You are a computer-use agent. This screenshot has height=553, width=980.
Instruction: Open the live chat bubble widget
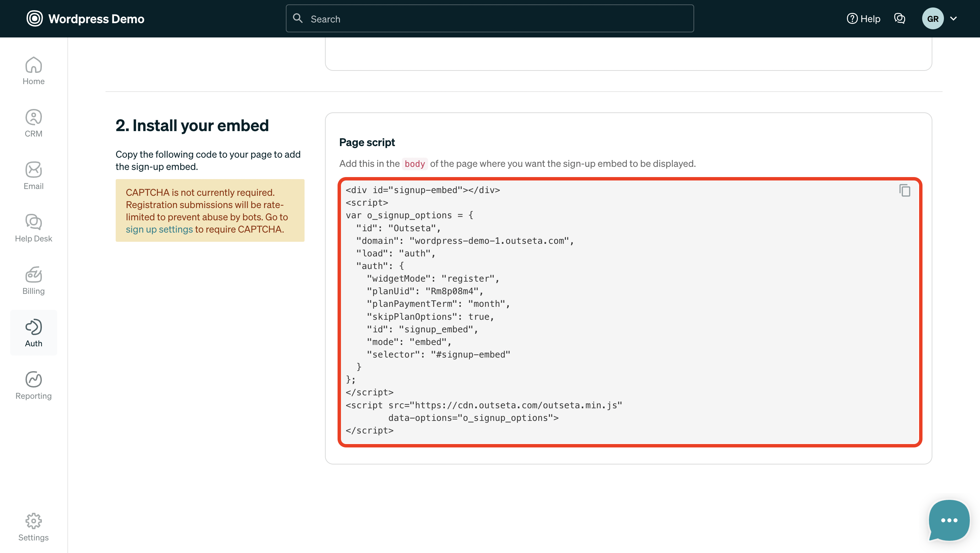[949, 520]
